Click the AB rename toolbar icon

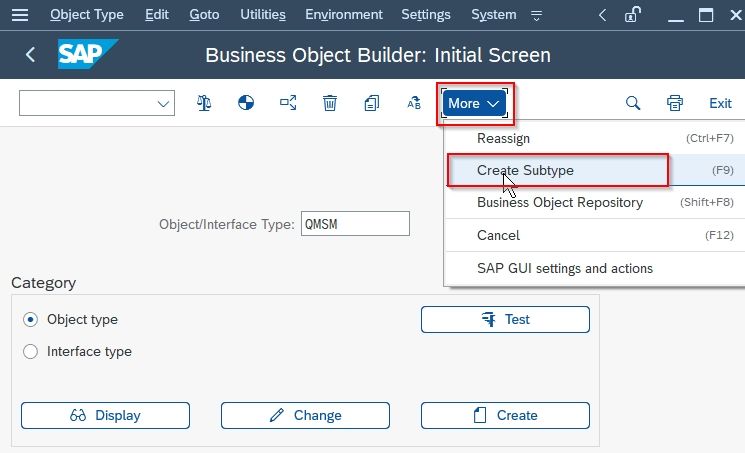point(414,103)
